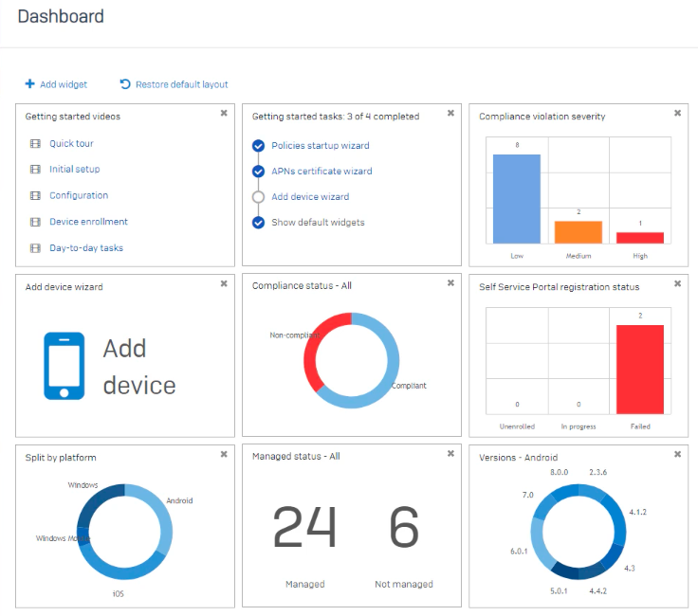Open the Device enrollment video

[88, 222]
